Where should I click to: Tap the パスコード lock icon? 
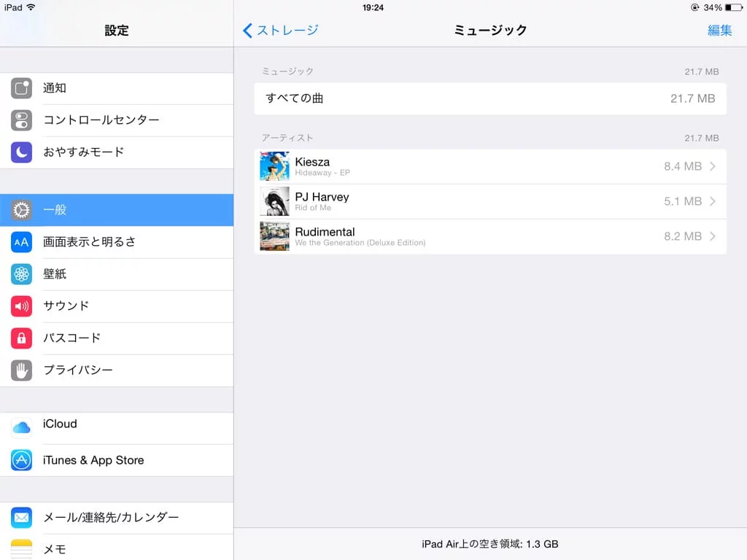(21, 338)
